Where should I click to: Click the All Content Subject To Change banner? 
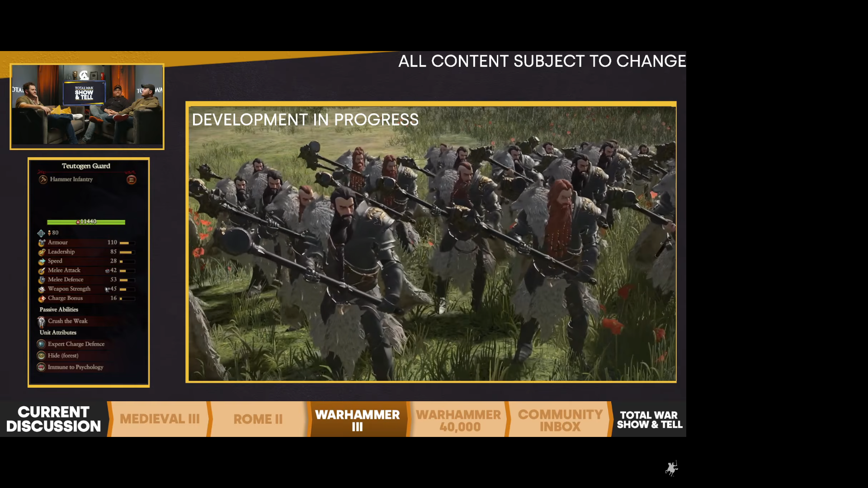542,61
